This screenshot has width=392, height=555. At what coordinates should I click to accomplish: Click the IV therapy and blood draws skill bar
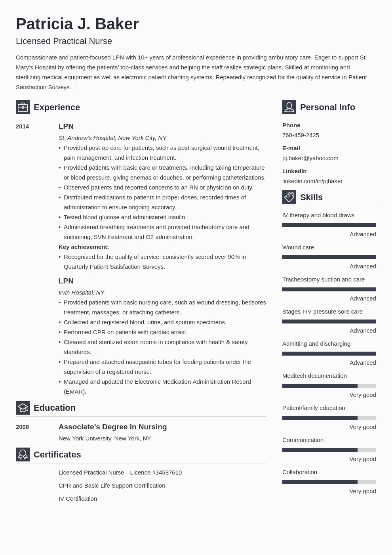329,225
